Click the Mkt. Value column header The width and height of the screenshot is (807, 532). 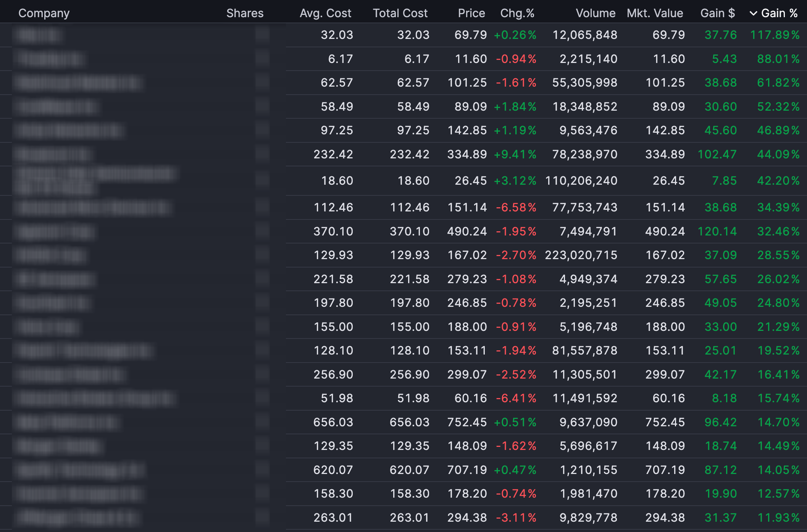click(x=655, y=13)
